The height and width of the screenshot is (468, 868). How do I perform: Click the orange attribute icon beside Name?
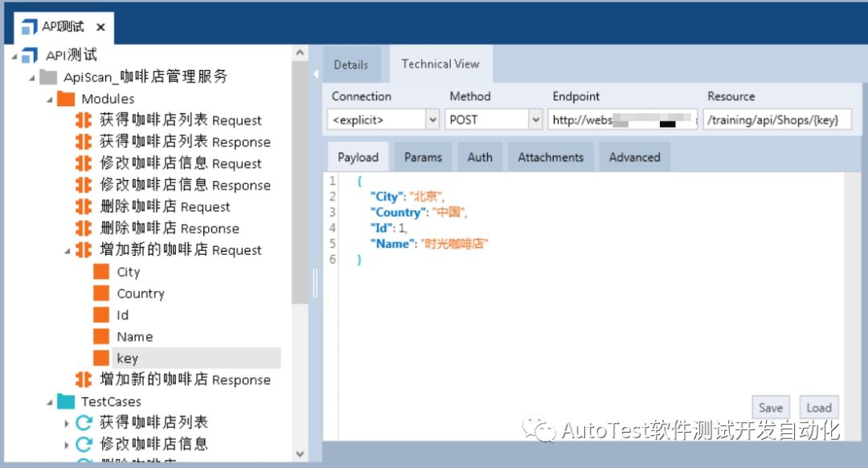point(101,336)
